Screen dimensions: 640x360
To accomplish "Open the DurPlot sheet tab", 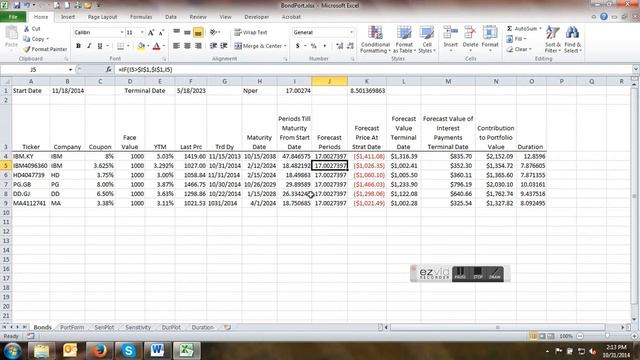I will [x=171, y=327].
